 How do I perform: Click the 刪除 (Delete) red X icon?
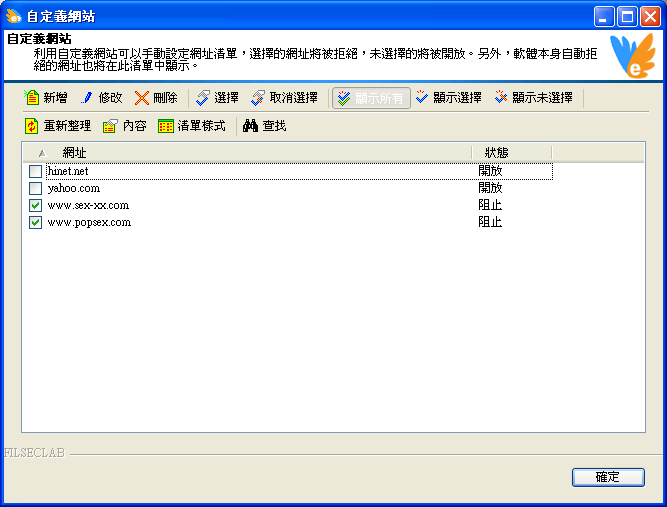pos(142,98)
